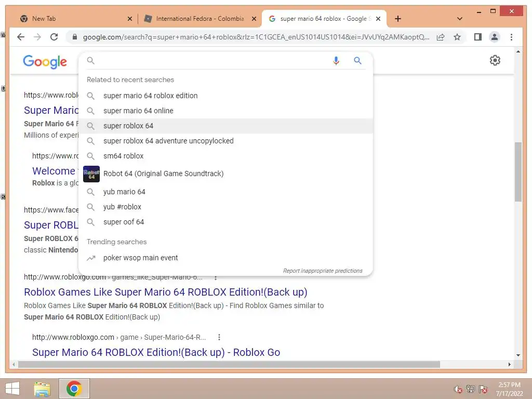
Task: Click the horizontal scrollbar thumb
Action: pyautogui.click(x=229, y=364)
